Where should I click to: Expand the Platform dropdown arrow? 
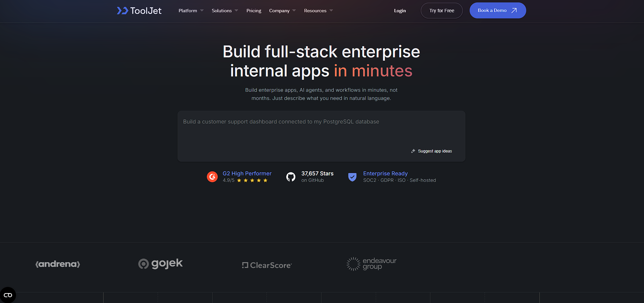click(202, 11)
